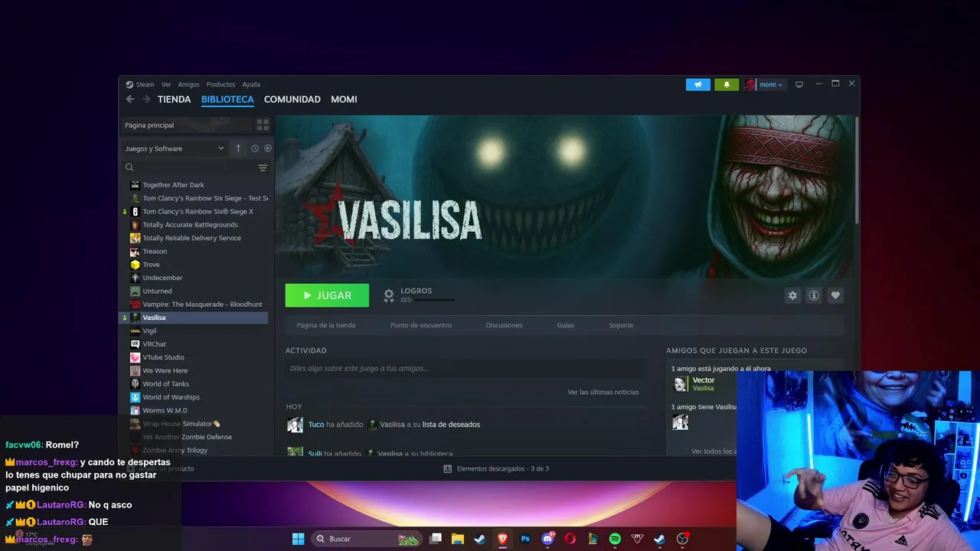Open Windows Start menu
980x551 pixels.
point(298,539)
